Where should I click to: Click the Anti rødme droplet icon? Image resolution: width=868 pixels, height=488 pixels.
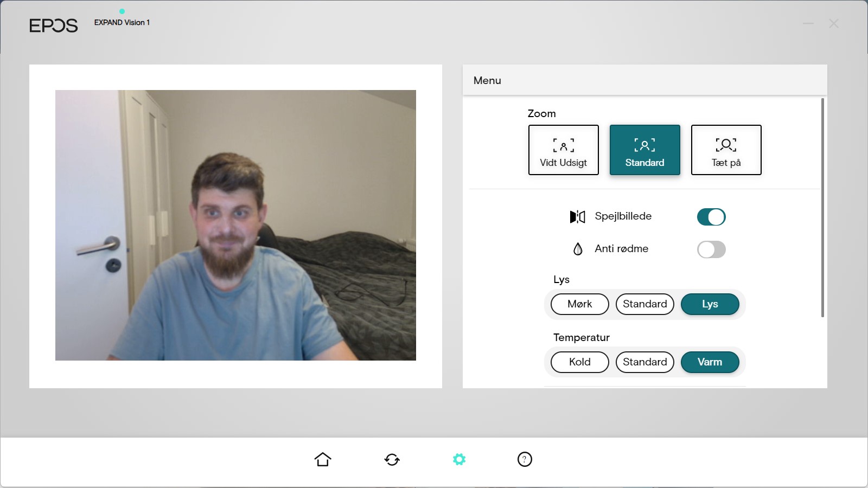tap(578, 249)
